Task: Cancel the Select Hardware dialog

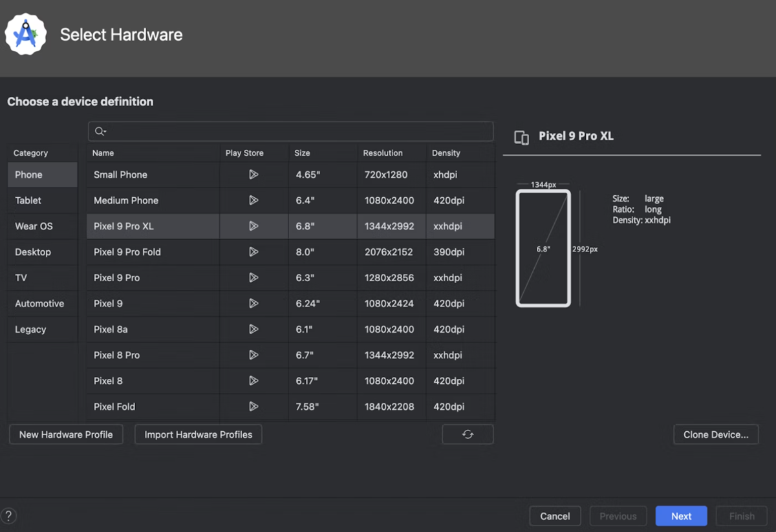Action: click(x=555, y=516)
